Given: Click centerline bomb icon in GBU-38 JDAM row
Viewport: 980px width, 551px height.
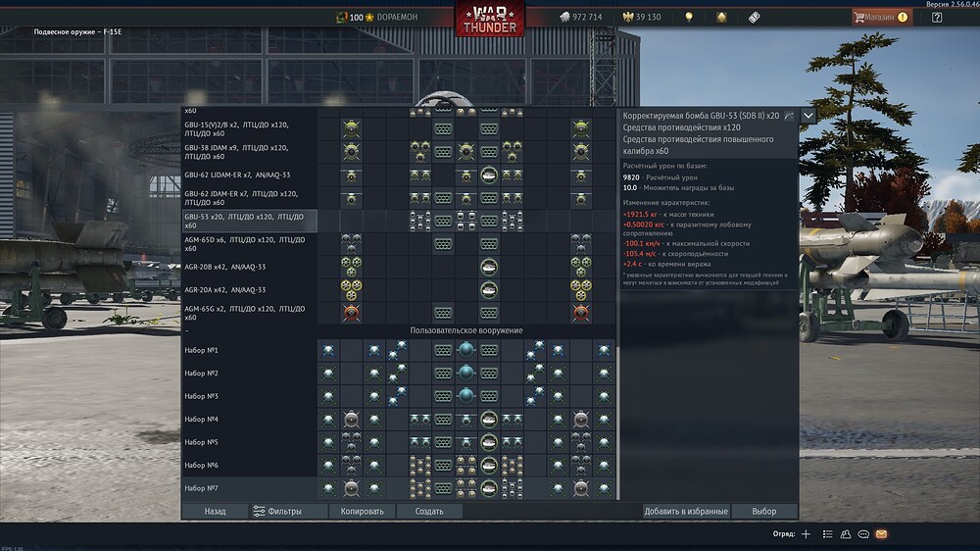Looking at the screenshot, I should point(465,152).
